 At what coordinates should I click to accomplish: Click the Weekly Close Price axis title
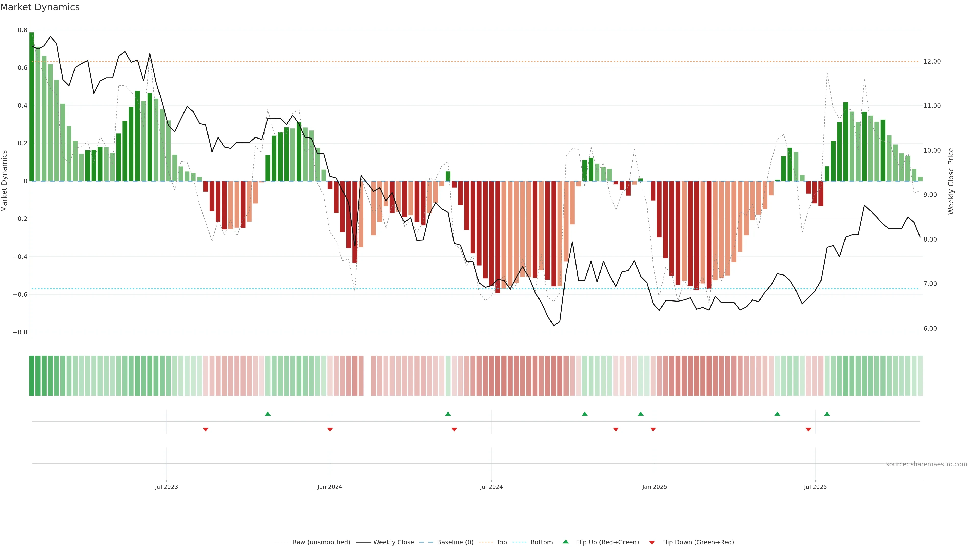[951, 181]
